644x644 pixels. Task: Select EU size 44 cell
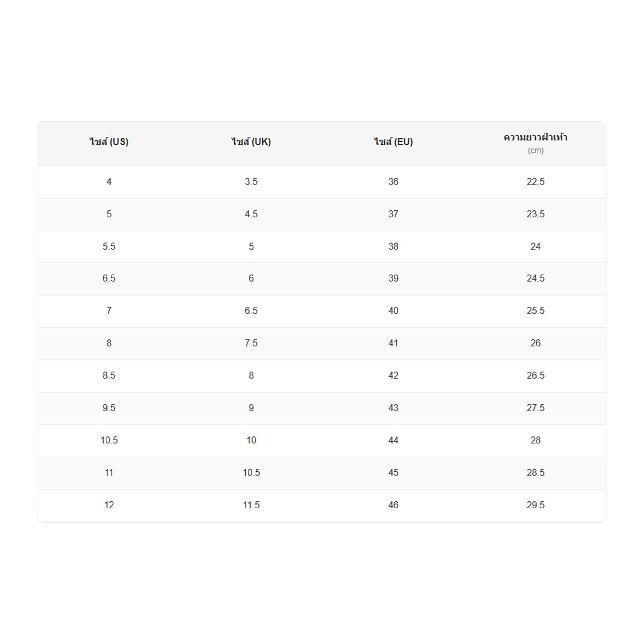(393, 441)
